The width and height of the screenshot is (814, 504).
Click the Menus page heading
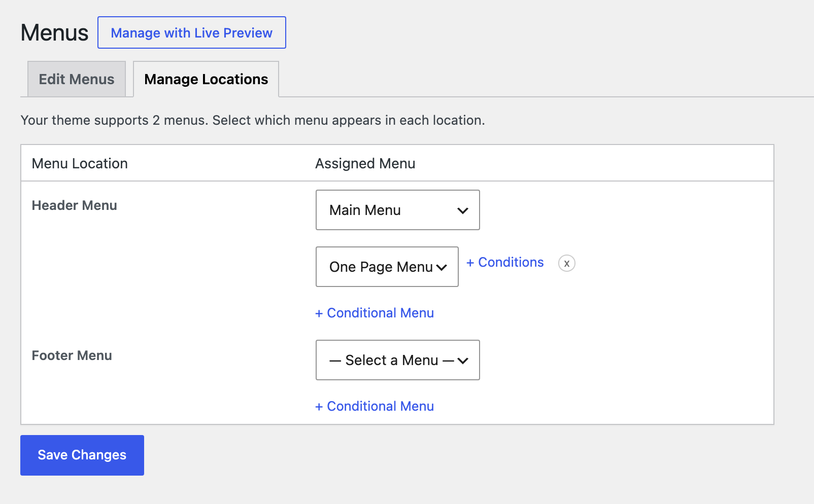54,32
